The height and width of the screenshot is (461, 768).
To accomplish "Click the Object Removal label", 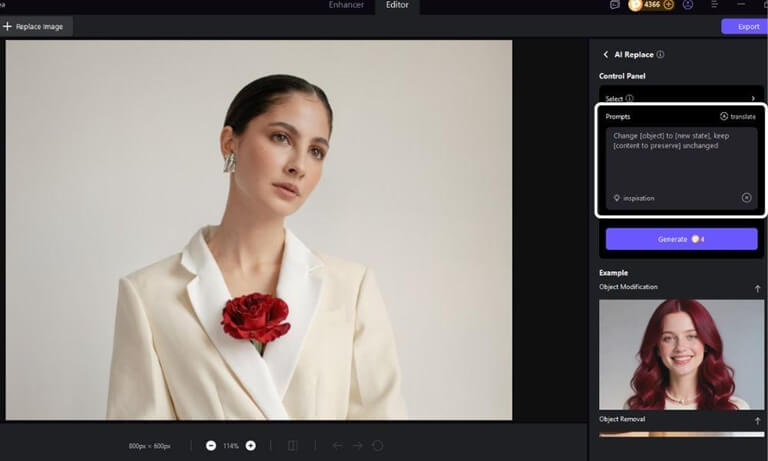I will (x=622, y=419).
